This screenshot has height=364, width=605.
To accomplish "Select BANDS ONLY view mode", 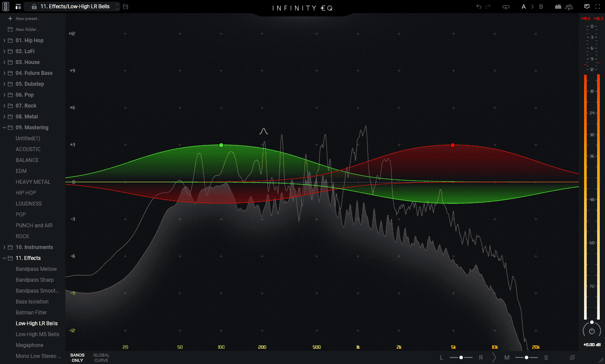I will coord(77,358).
